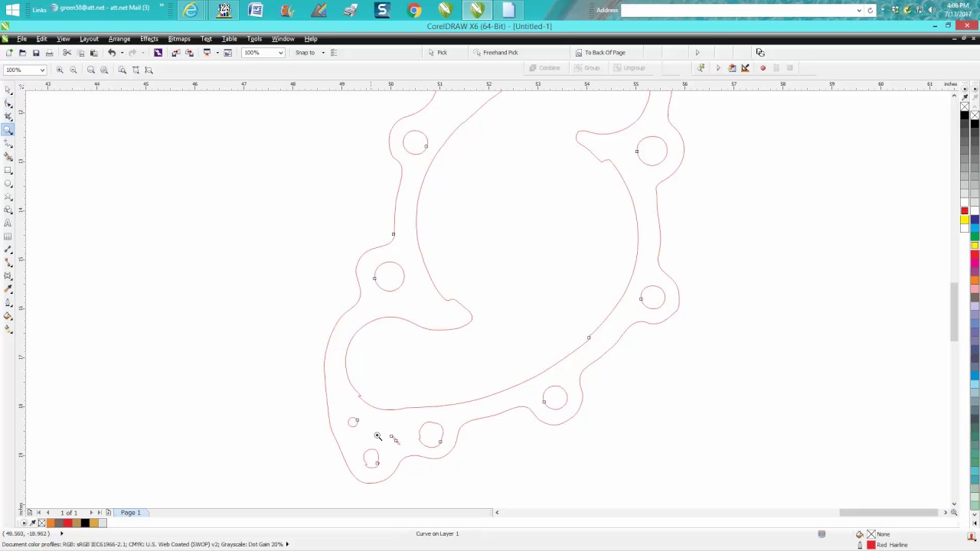Image resolution: width=980 pixels, height=551 pixels.
Task: Click the Zoom In icon
Action: click(x=60, y=70)
